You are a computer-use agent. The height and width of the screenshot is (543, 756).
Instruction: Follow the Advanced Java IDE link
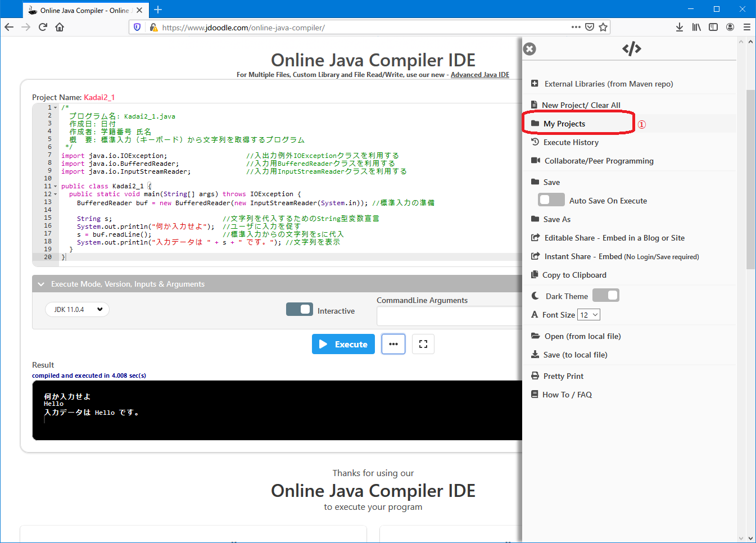point(479,75)
